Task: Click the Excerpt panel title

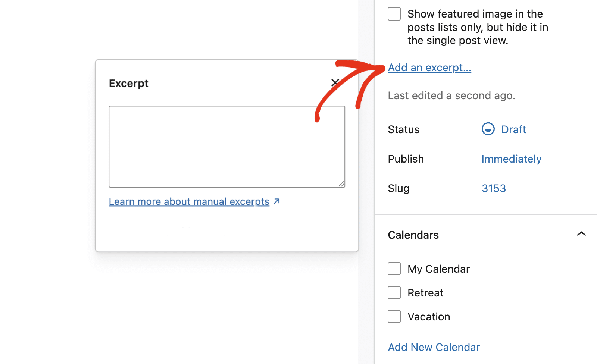Action: point(128,83)
